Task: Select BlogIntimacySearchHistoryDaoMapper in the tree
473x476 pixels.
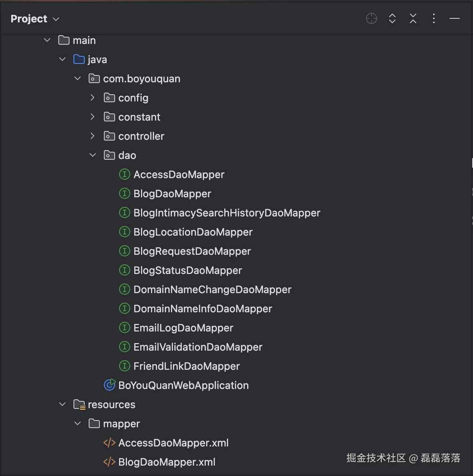Action: point(227,213)
